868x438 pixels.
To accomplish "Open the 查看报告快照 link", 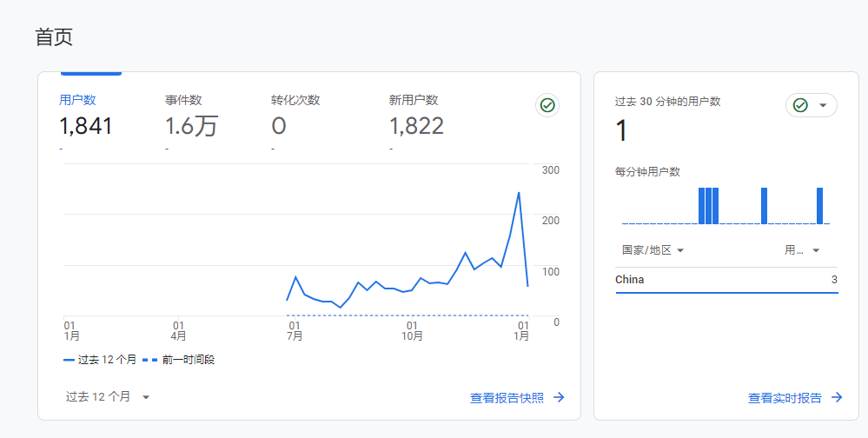I will (507, 397).
